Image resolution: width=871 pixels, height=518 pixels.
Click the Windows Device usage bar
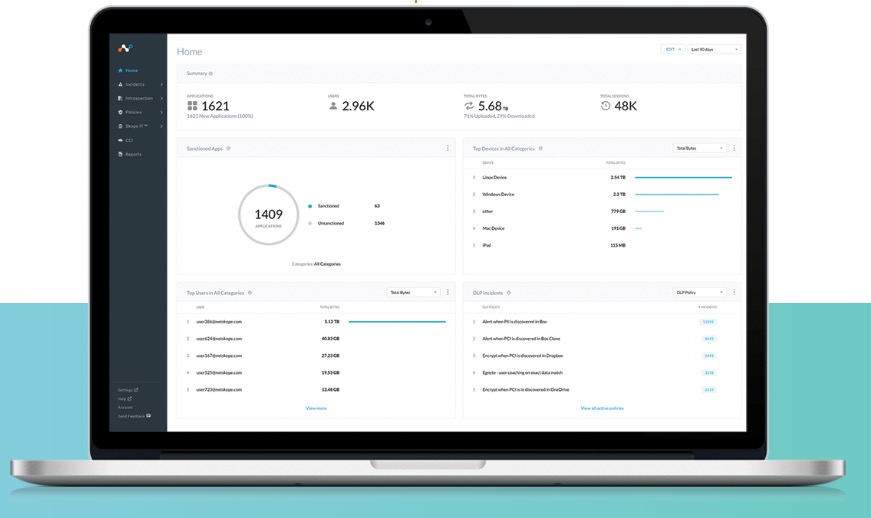pyautogui.click(x=677, y=194)
